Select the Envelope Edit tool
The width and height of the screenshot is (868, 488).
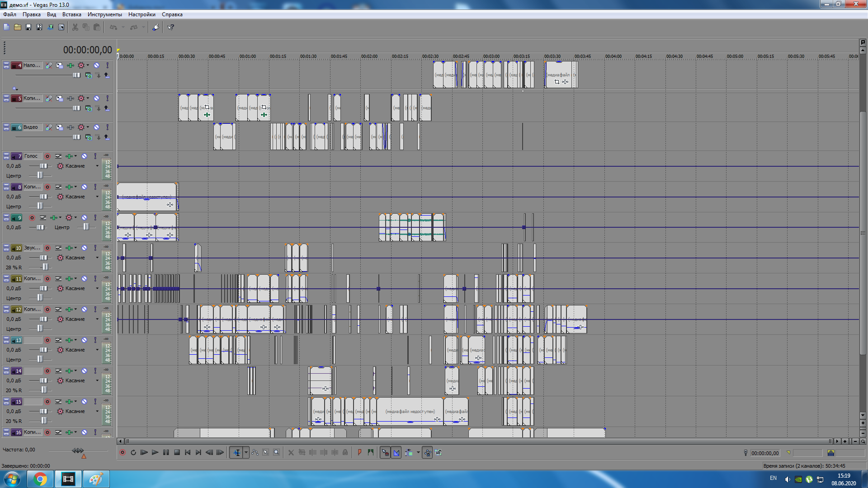(x=255, y=452)
